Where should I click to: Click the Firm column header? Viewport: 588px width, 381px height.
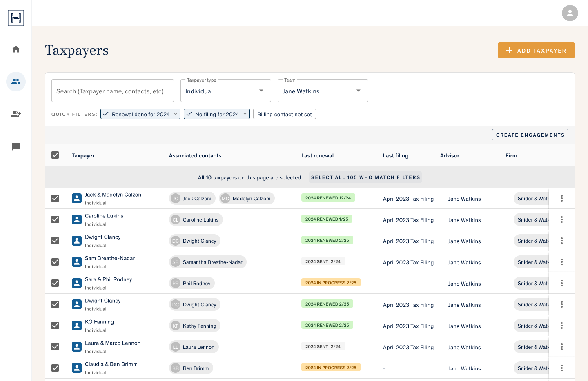tap(511, 155)
